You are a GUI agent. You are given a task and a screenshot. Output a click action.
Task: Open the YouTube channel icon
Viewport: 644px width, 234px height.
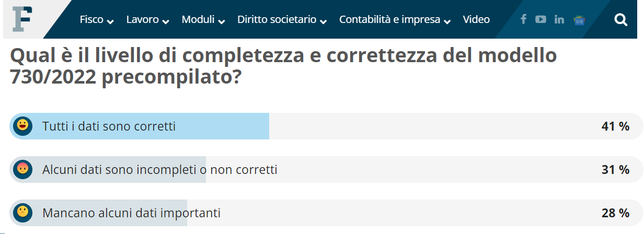pos(540,19)
